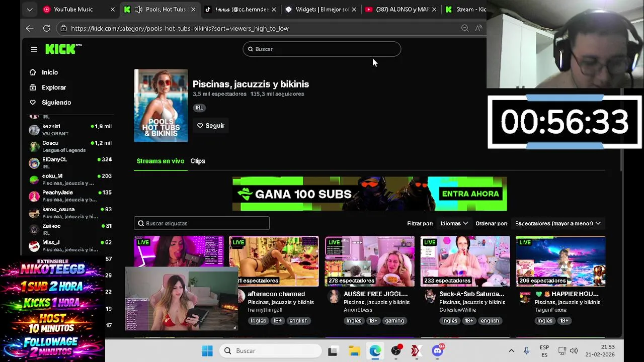The width and height of the screenshot is (644, 362).
Task: Open hennythingz1 channel link
Action: point(265,310)
